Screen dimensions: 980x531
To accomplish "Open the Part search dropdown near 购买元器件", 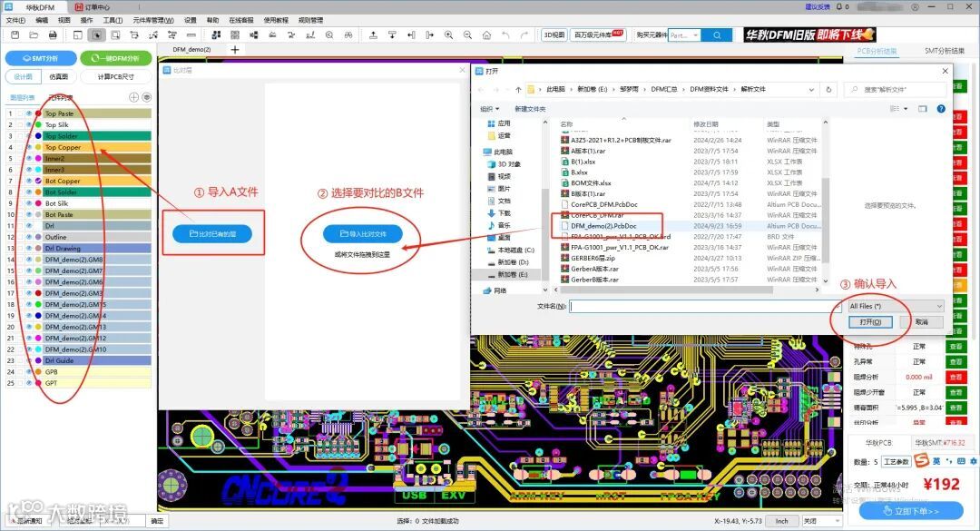I will (696, 34).
